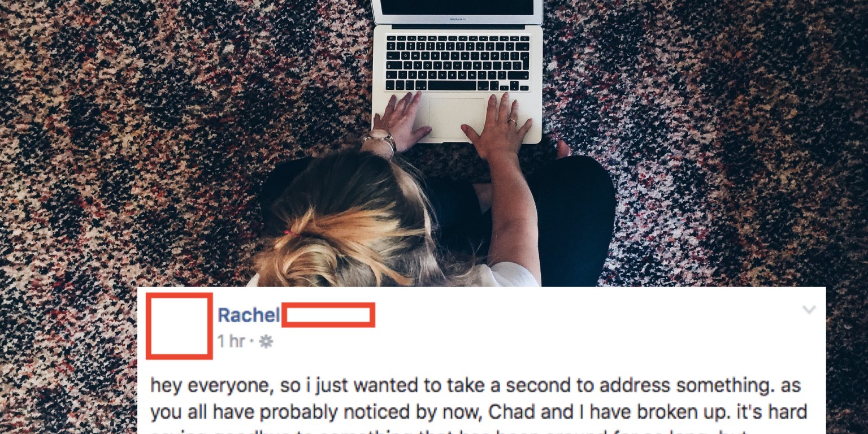Open the post options chevron menu
Image resolution: width=868 pixels, height=434 pixels.
[809, 310]
